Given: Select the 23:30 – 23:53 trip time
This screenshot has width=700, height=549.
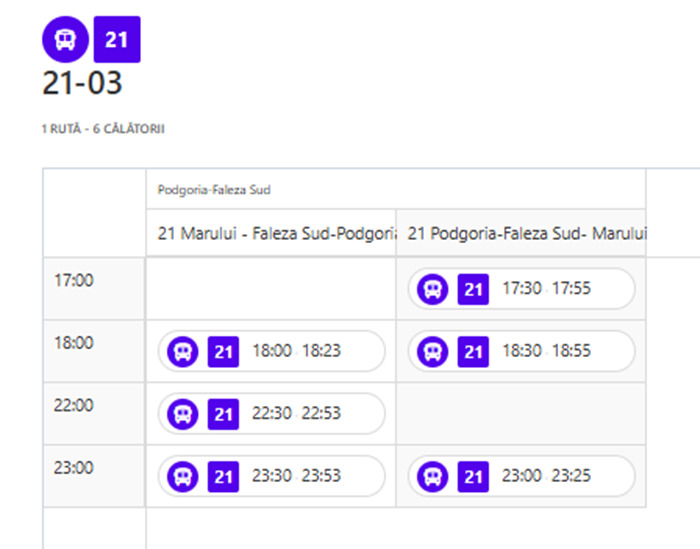Looking at the screenshot, I should point(297,476).
